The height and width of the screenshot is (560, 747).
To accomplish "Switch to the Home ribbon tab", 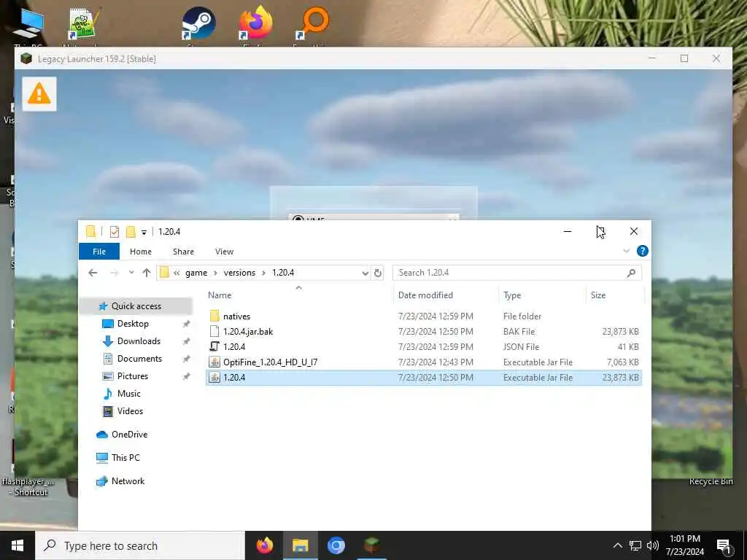I will [x=141, y=252].
